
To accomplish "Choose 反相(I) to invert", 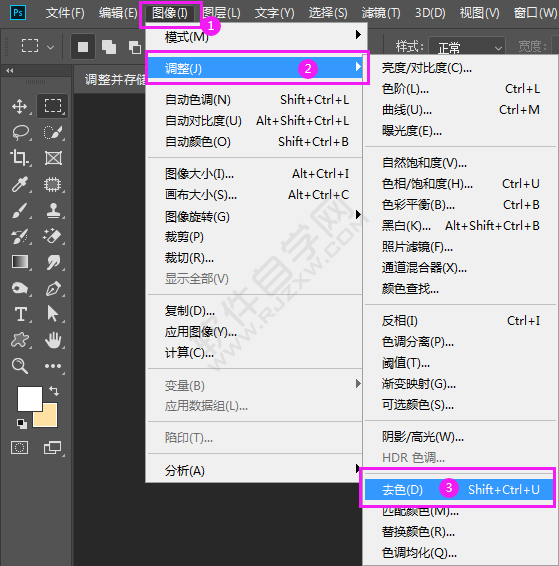I will pyautogui.click(x=460, y=321).
